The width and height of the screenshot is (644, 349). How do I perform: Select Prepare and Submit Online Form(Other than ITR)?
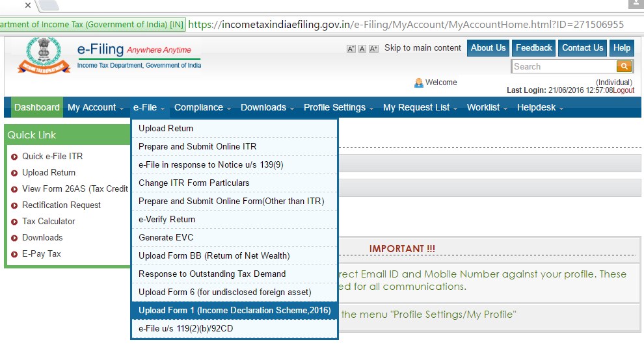(x=235, y=201)
